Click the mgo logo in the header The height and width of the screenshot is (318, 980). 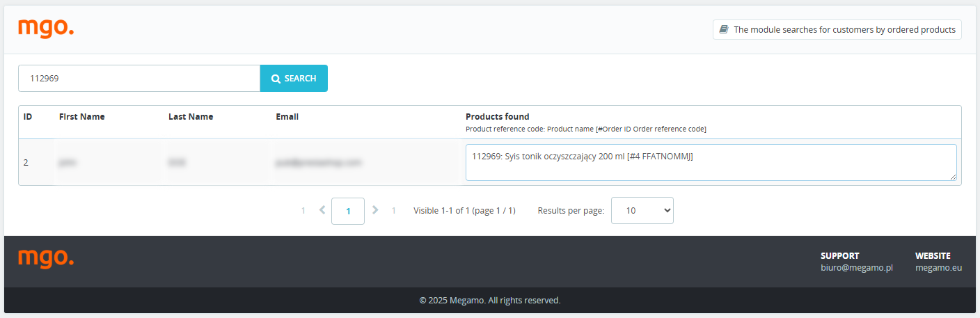[46, 28]
